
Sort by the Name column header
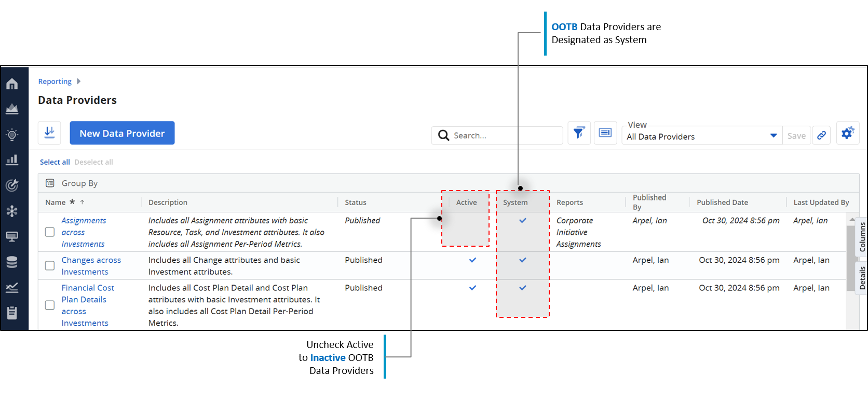coord(56,203)
